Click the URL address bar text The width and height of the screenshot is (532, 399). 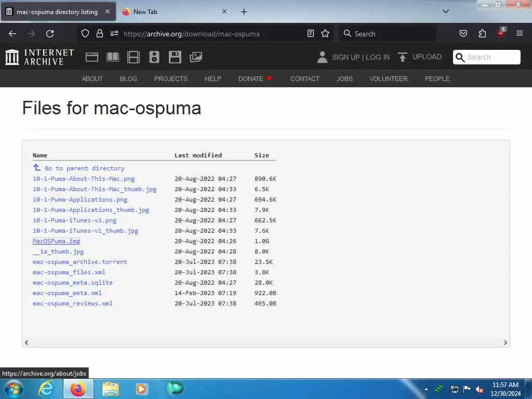tap(192, 34)
